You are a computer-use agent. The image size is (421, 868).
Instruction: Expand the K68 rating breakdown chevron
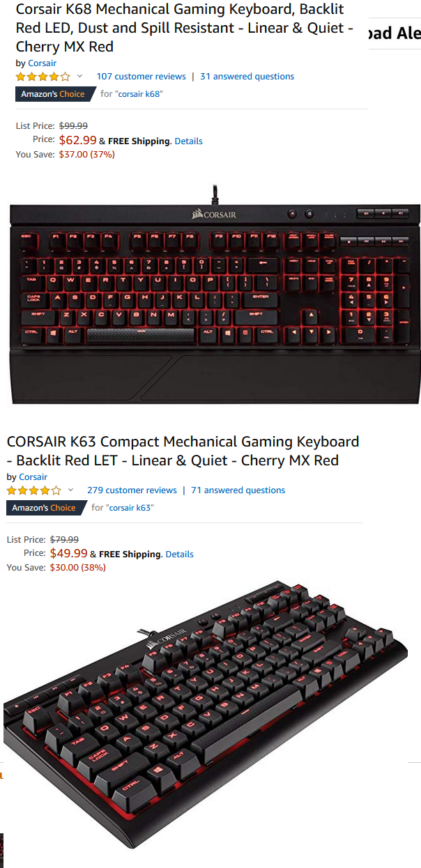click(x=79, y=77)
